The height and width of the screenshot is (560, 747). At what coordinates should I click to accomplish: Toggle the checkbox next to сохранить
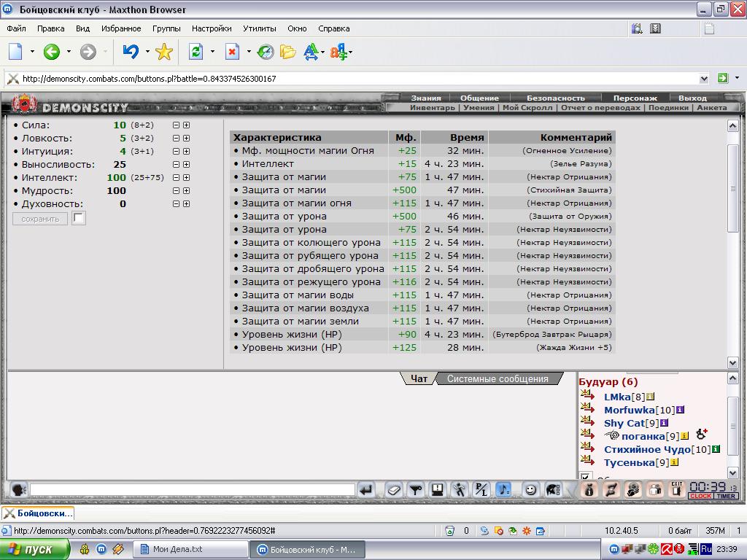(79, 219)
